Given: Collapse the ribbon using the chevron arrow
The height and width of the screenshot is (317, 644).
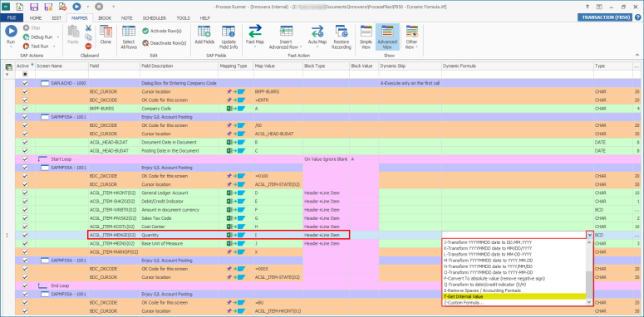Looking at the screenshot, I should click(637, 54).
